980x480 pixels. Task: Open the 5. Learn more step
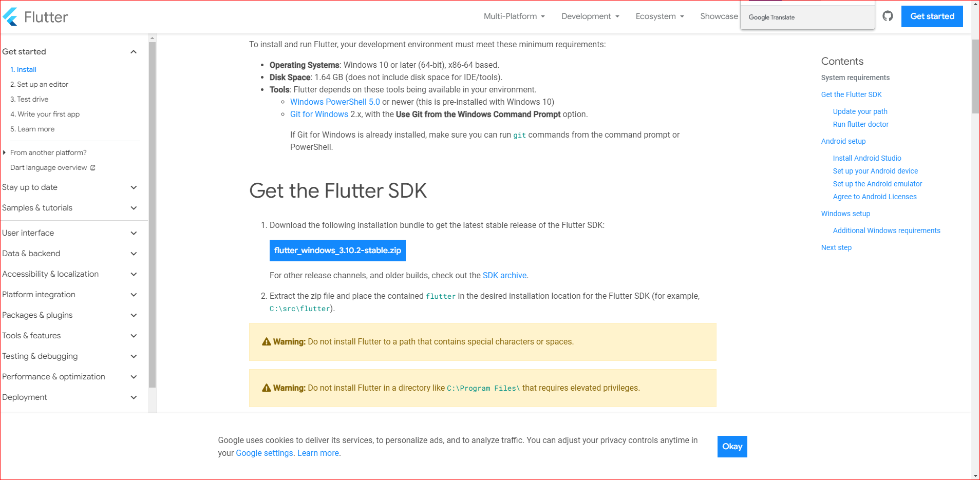[32, 129]
